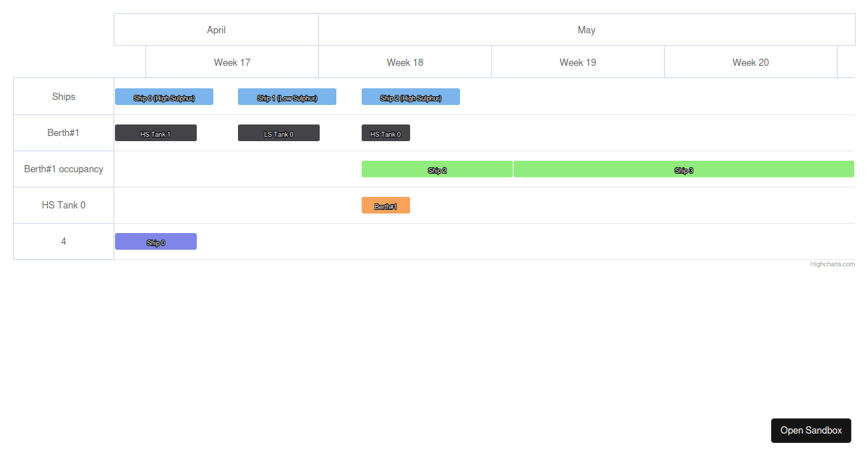Select the orange Berth#1 bar
Screen dimensions: 868x456
tap(386, 205)
